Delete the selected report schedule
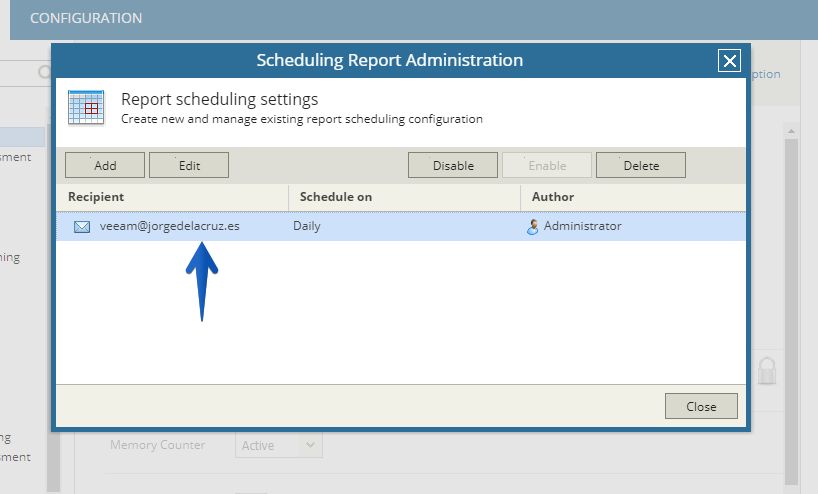The height and width of the screenshot is (494, 818). (641, 165)
